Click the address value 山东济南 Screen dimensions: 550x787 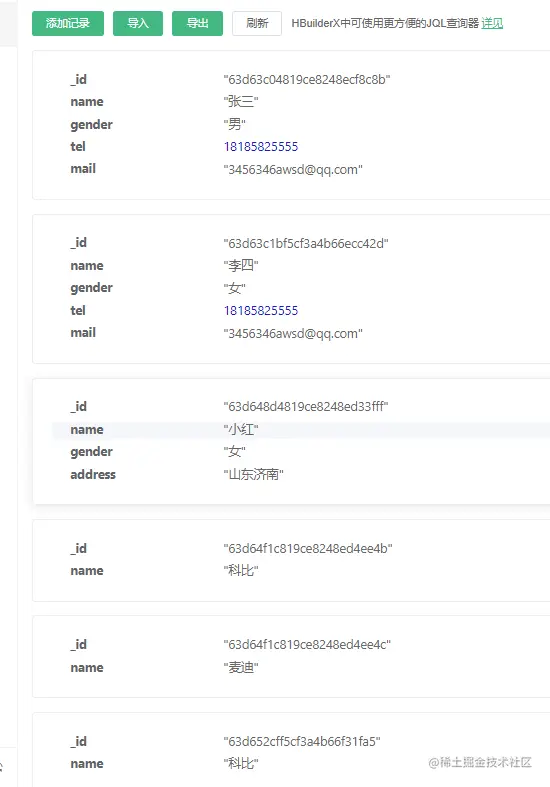[253, 474]
